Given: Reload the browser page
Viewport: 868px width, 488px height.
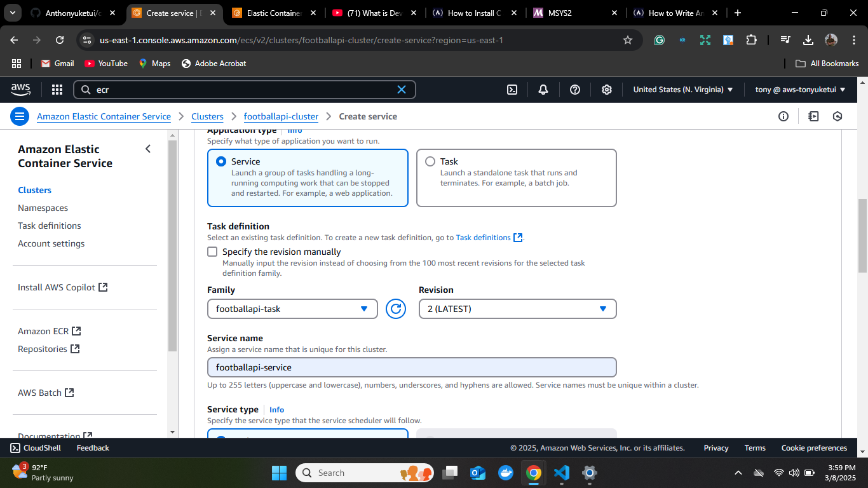Looking at the screenshot, I should click(60, 40).
